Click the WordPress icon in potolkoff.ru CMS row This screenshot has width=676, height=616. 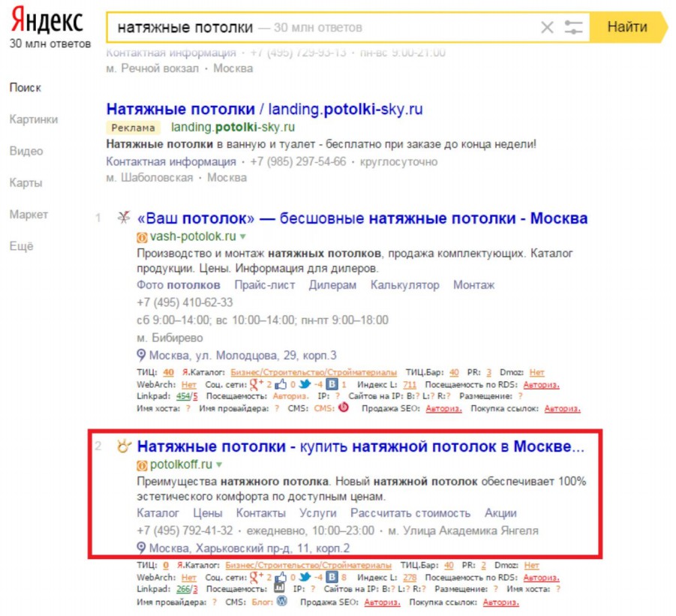click(282, 601)
